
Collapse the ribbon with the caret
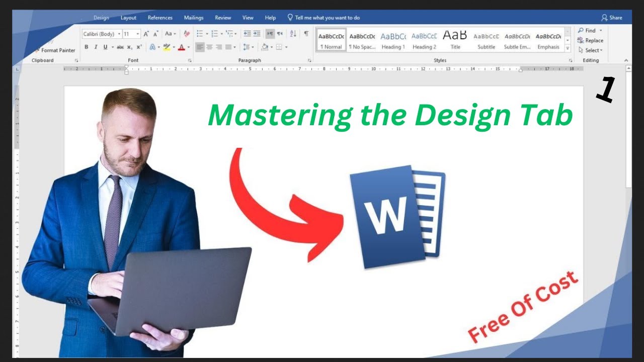click(x=626, y=60)
